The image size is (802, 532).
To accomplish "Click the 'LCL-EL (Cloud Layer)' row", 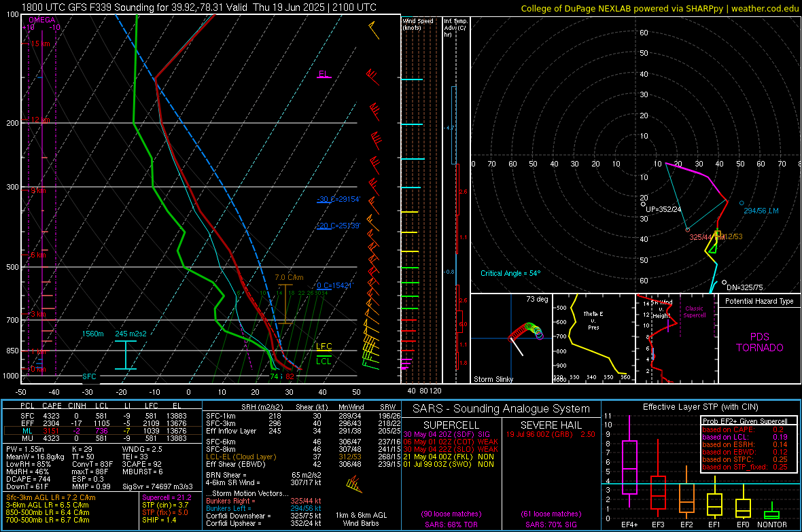I will coord(303,457).
